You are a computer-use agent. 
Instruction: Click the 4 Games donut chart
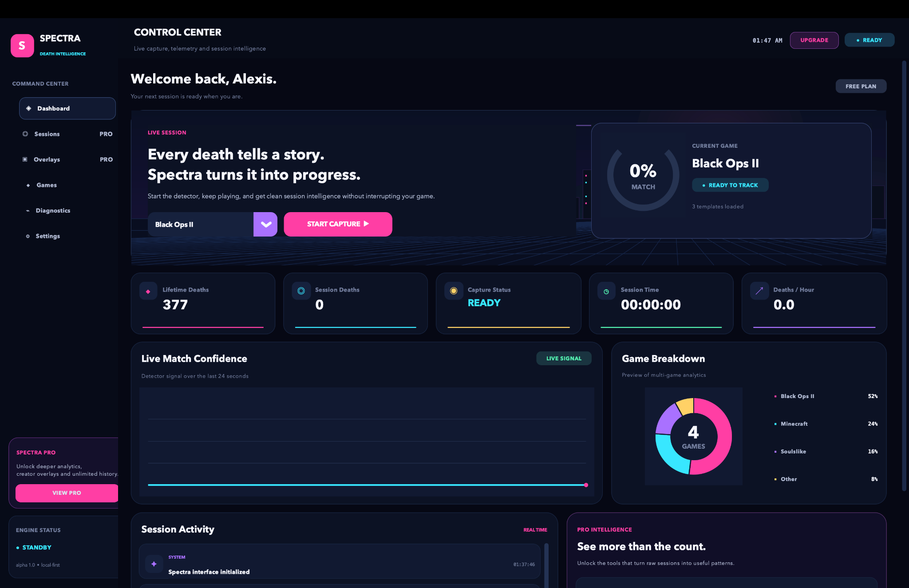[x=693, y=436]
